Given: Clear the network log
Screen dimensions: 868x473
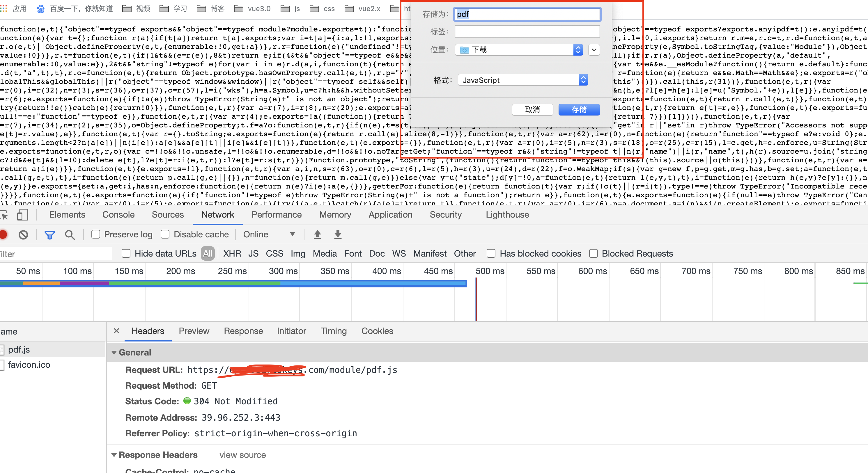Looking at the screenshot, I should [23, 234].
